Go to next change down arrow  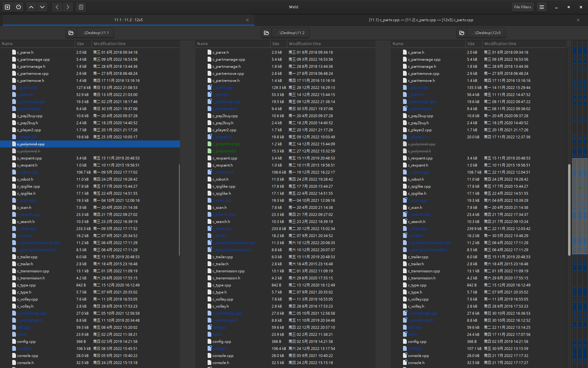(42, 7)
